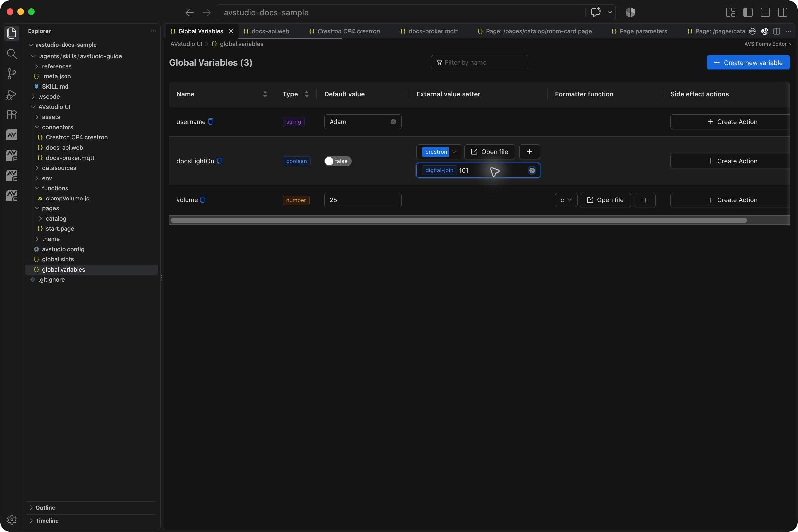
Task: Click the horizontal table scrollbar
Action: tap(459, 220)
